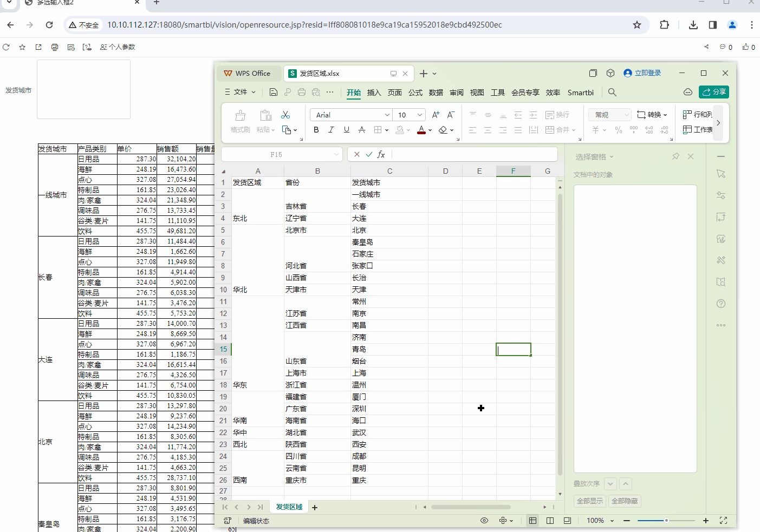760x532 pixels.
Task: Switch to the 视图 ribbon tab
Action: pyautogui.click(x=477, y=93)
